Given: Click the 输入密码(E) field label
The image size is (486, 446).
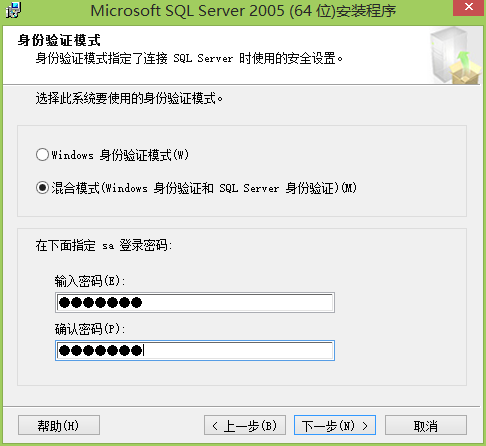Looking at the screenshot, I should pyautogui.click(x=90, y=281).
